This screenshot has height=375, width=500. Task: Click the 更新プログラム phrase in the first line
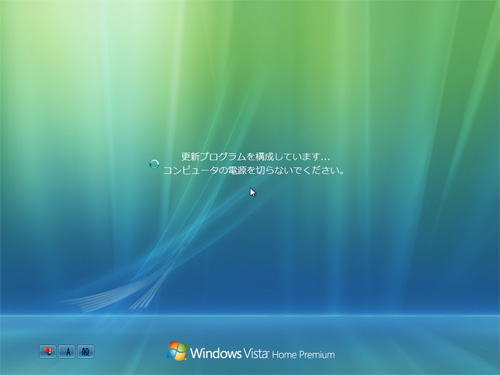[x=213, y=157]
